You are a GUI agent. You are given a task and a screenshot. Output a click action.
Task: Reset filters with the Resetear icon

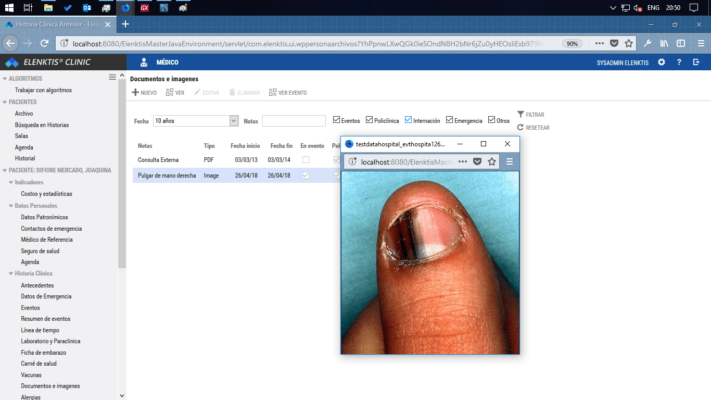521,127
